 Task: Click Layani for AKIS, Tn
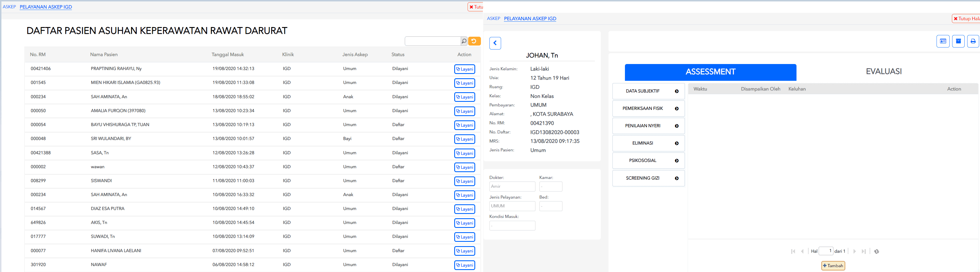tap(464, 223)
